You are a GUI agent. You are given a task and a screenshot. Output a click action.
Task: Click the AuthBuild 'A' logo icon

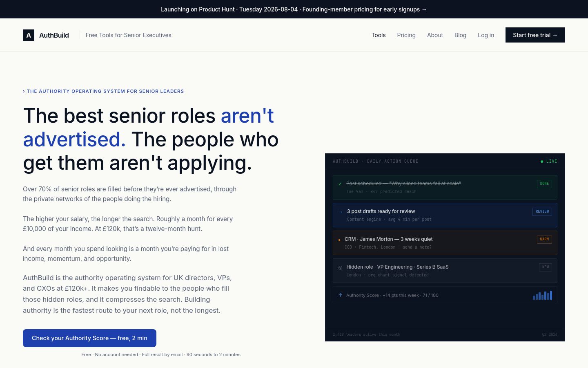click(x=29, y=35)
